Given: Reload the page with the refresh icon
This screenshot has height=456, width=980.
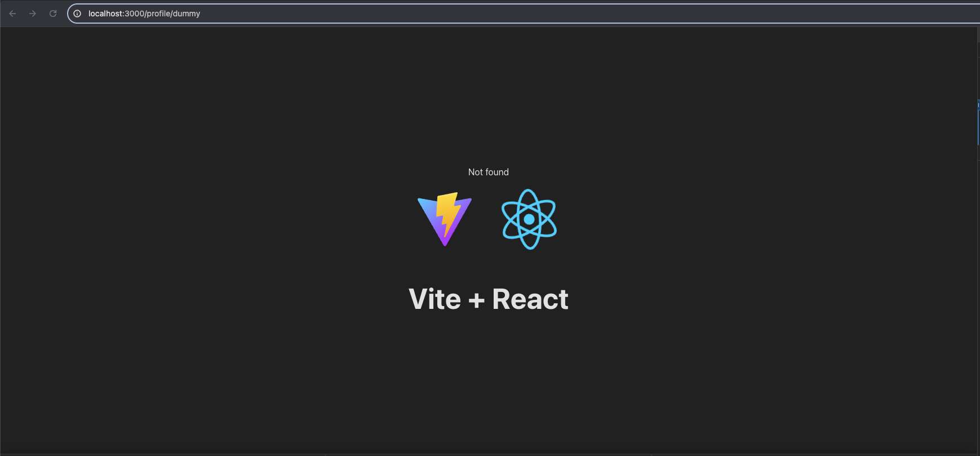Looking at the screenshot, I should pos(53,14).
